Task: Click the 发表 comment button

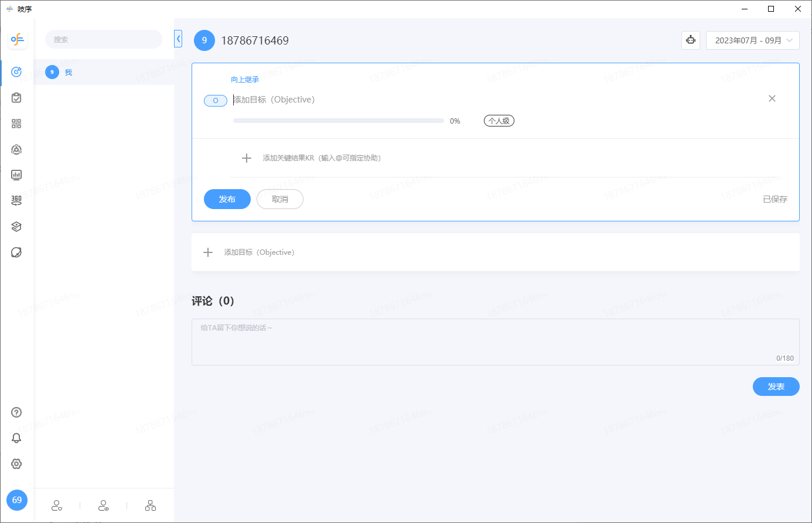Action: 776,387
